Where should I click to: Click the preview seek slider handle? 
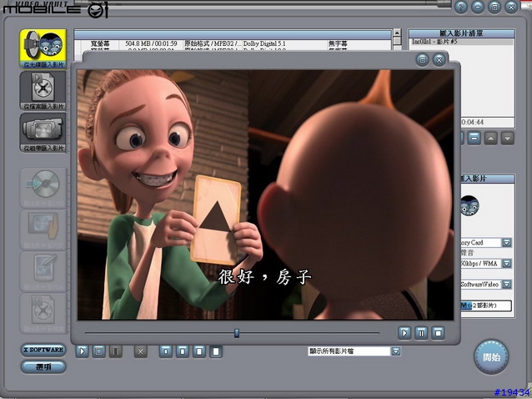pos(237,333)
